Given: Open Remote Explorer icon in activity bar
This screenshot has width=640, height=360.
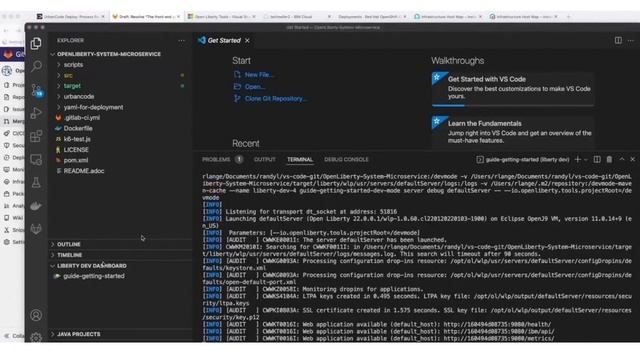Looking at the screenshot, I should click(x=36, y=160).
